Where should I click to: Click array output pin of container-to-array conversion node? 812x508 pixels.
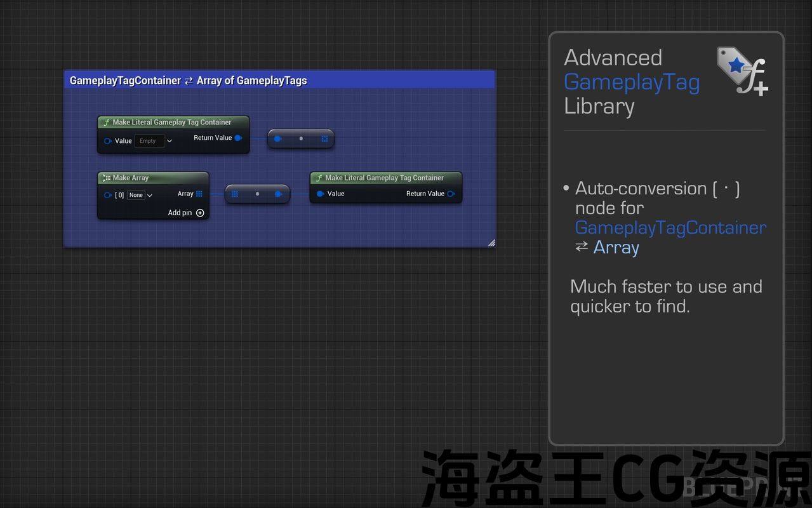(x=324, y=138)
